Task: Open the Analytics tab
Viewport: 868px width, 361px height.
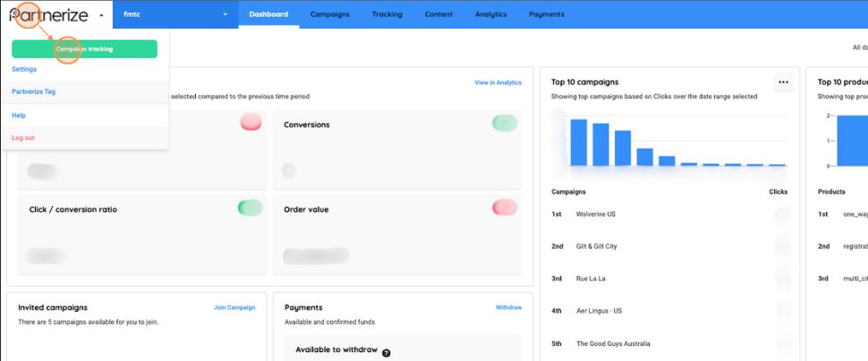Action: (x=490, y=14)
